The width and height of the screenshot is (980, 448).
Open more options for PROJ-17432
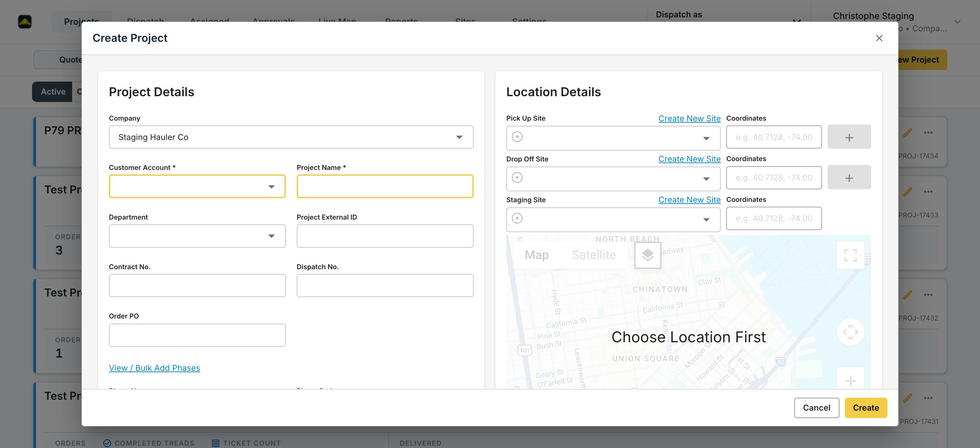928,294
